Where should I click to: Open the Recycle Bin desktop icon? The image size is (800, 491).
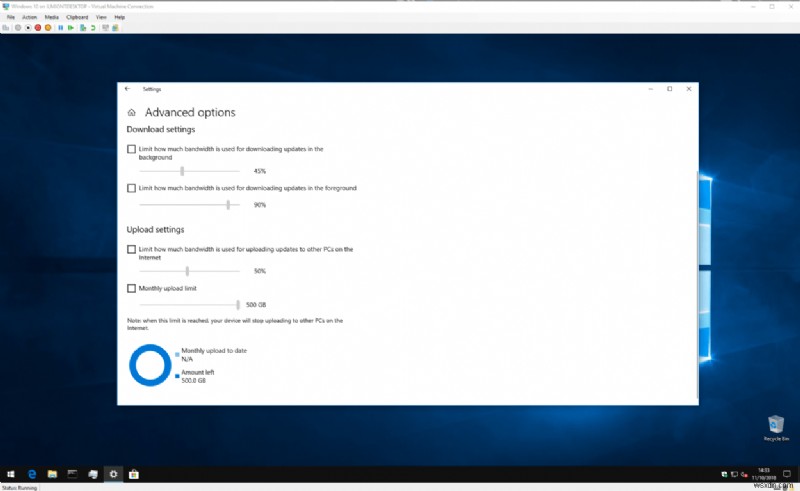(776, 428)
